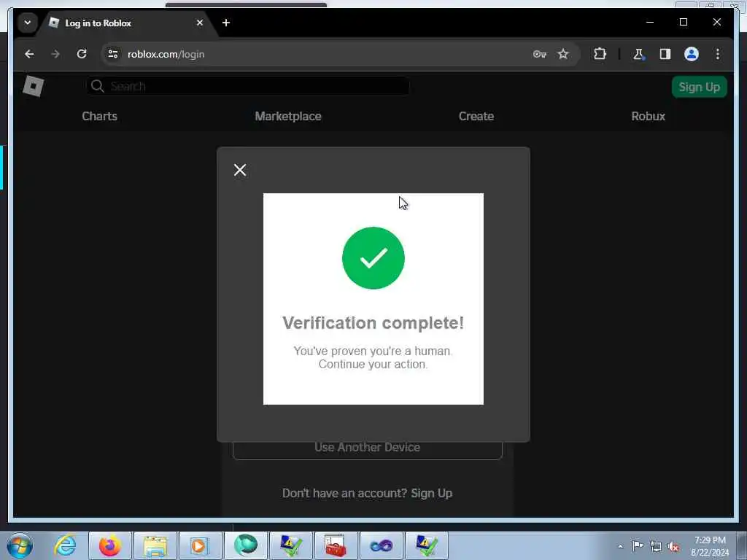The width and height of the screenshot is (747, 560).
Task: Go back in browser history
Action: coord(29,54)
